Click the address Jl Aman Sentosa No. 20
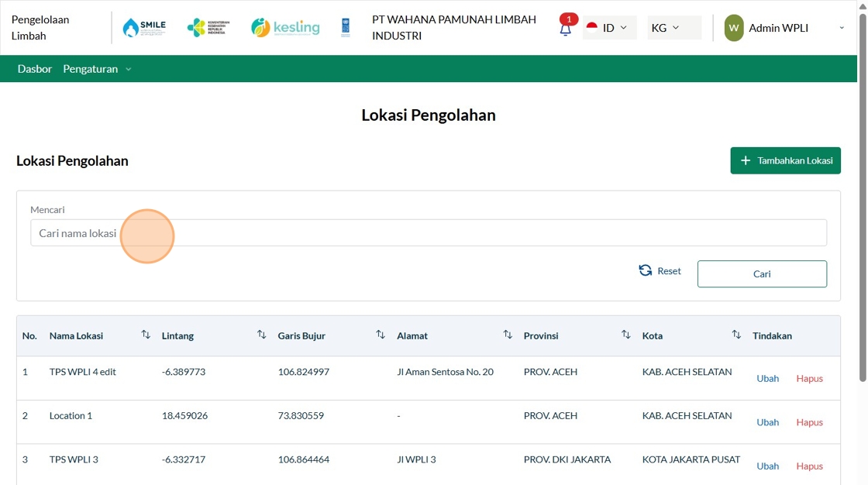This screenshot has width=868, height=485. coord(445,372)
